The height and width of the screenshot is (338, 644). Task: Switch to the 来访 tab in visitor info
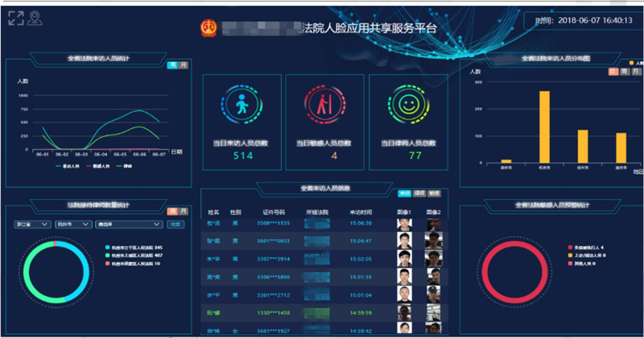click(x=404, y=194)
